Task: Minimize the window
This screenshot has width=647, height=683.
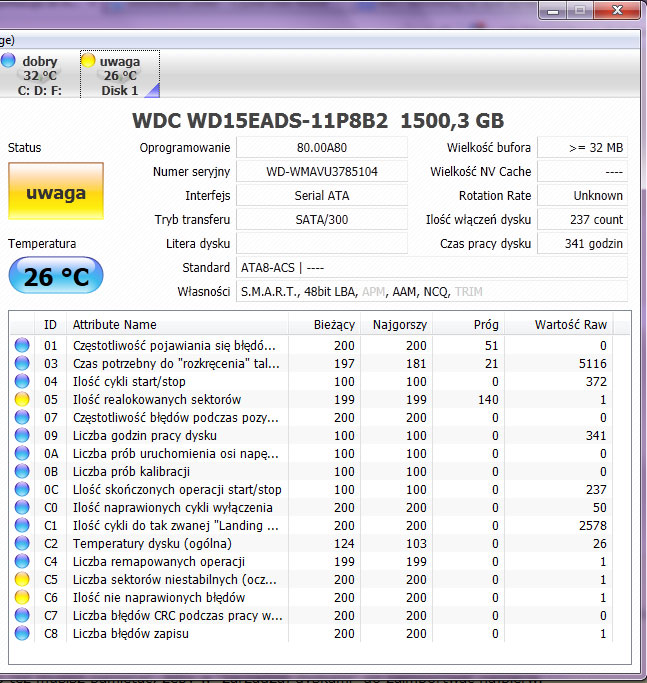Action: click(553, 10)
